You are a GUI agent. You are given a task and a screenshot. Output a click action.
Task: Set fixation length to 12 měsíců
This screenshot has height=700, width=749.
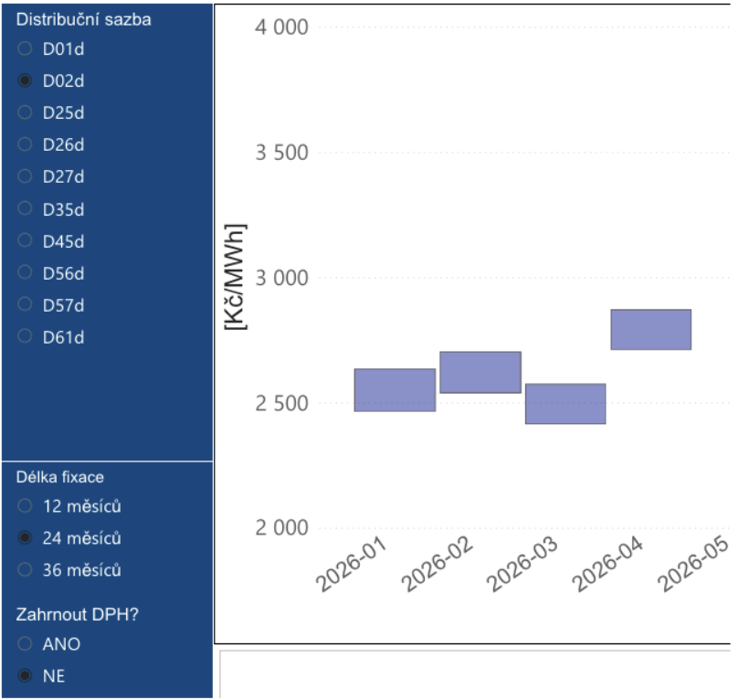[26, 506]
